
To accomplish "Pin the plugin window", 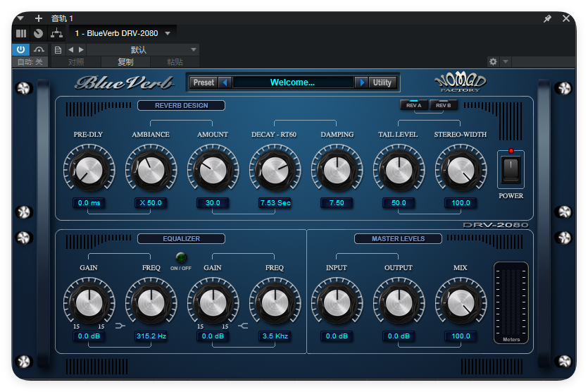I will 547,18.
